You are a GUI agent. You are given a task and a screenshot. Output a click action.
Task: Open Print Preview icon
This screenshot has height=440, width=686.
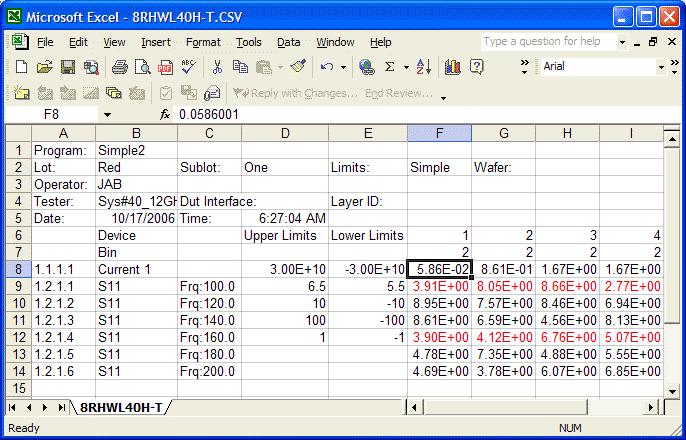point(143,67)
